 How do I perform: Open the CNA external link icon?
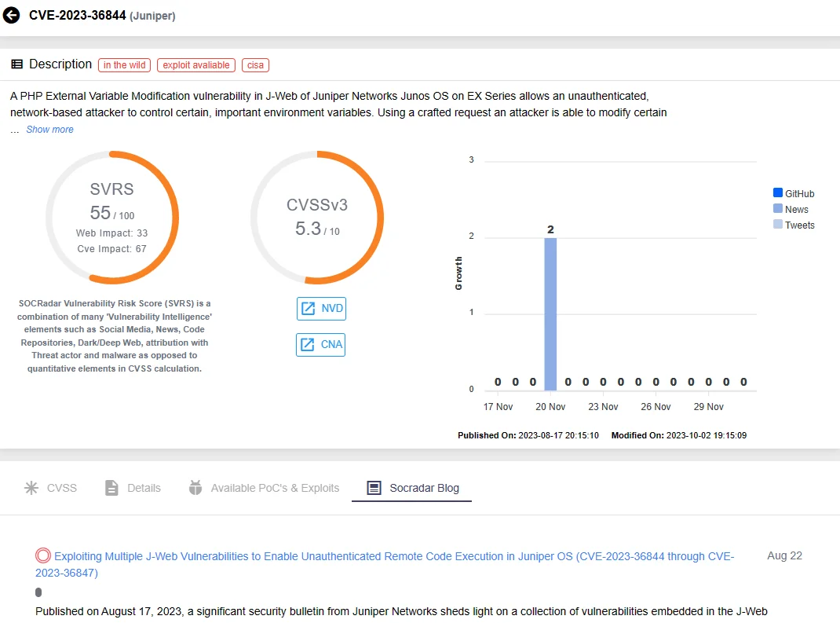[x=308, y=344]
